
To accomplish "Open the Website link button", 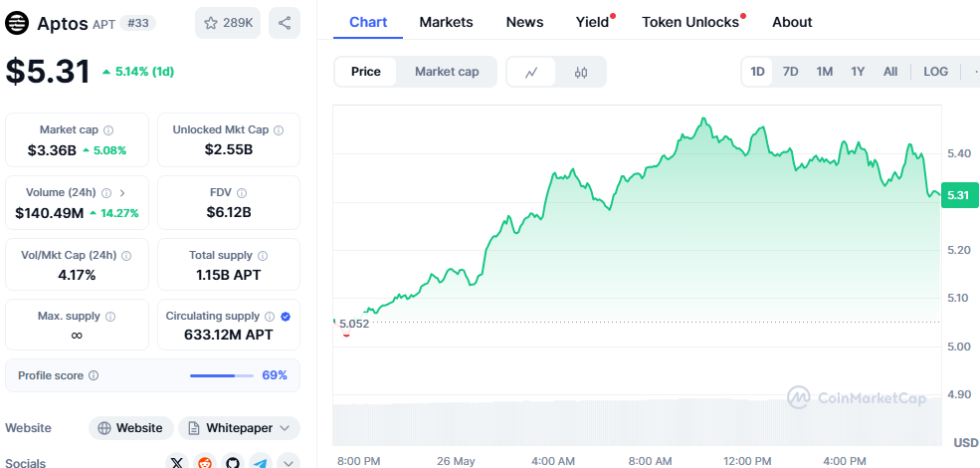I will point(131,428).
